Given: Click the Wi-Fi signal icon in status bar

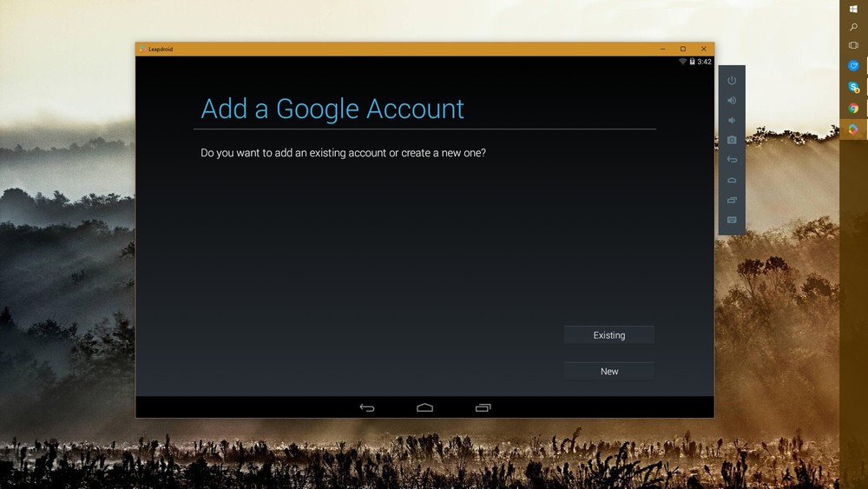Looking at the screenshot, I should (x=682, y=62).
